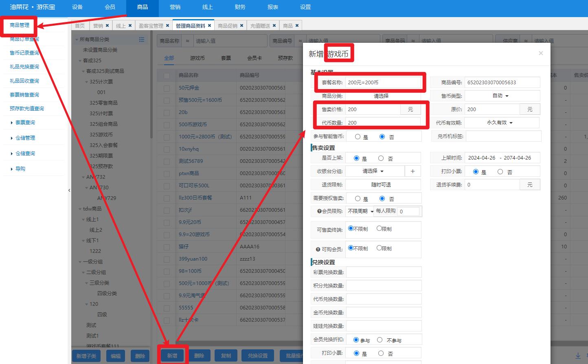Collapse the 一级分组 tree node
Image resolution: width=588 pixels, height=364 pixels.
(x=80, y=262)
